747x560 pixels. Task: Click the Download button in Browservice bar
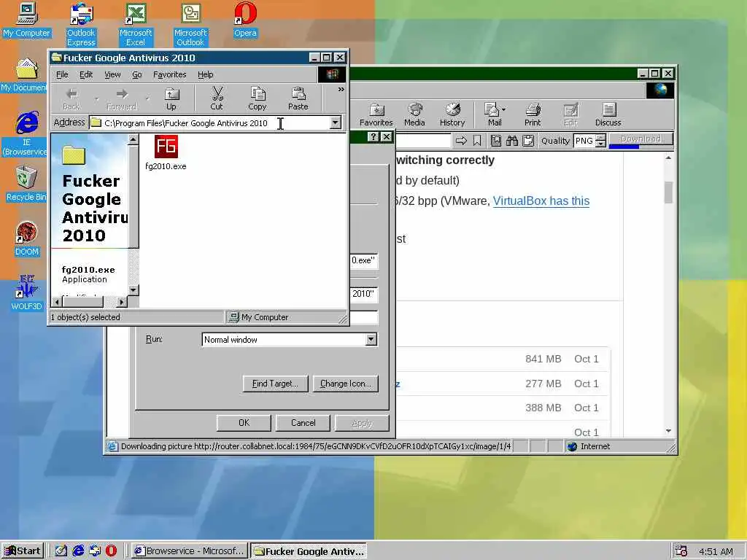[640, 139]
